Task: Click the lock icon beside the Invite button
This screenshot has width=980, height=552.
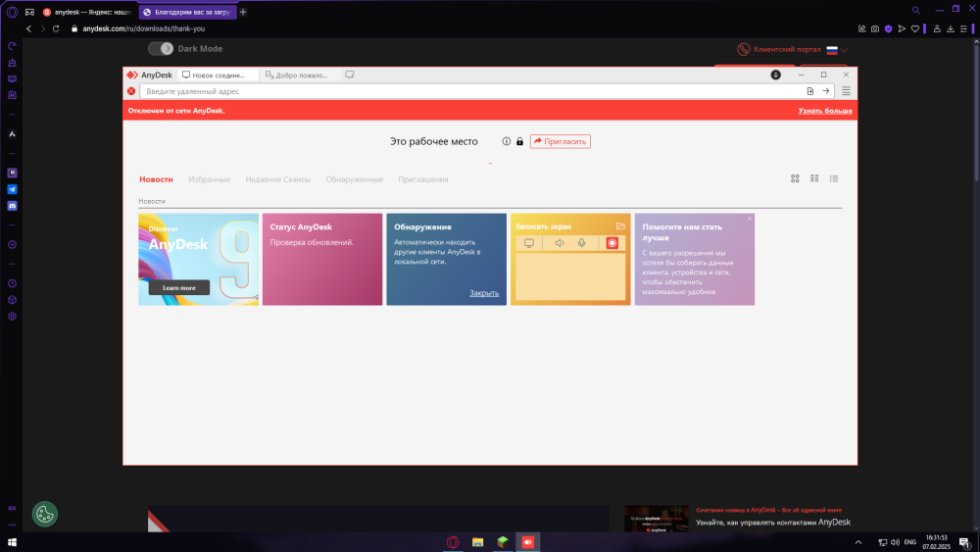Action: click(x=519, y=141)
